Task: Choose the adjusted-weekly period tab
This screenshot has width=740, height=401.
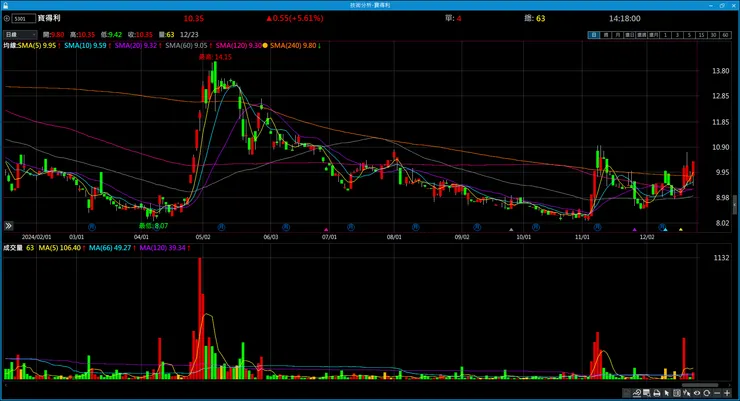Action: click(x=641, y=35)
